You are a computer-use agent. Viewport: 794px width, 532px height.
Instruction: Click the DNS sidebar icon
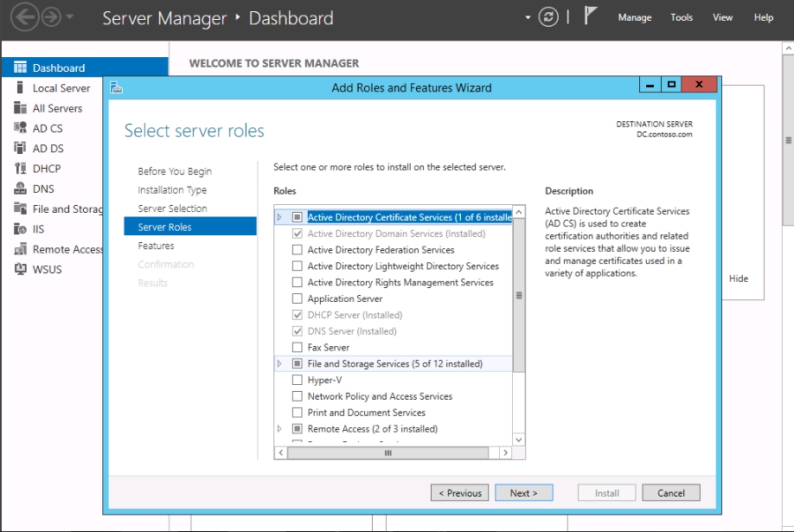[20, 189]
